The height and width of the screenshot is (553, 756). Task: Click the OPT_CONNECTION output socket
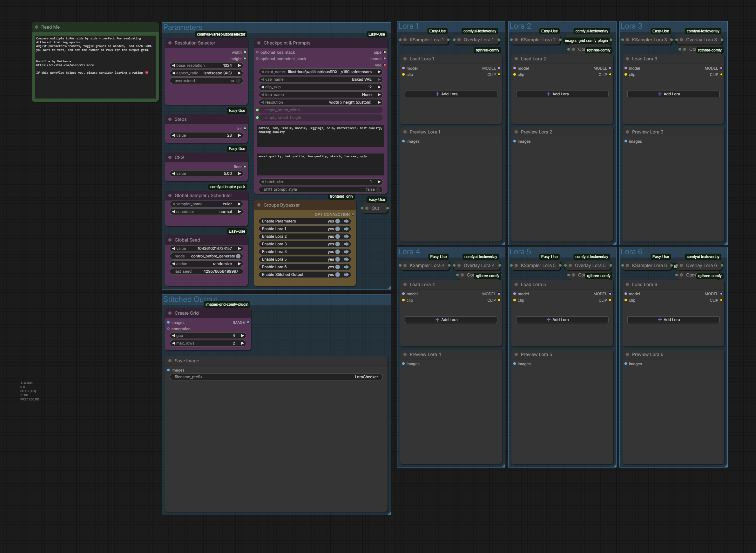[353, 214]
